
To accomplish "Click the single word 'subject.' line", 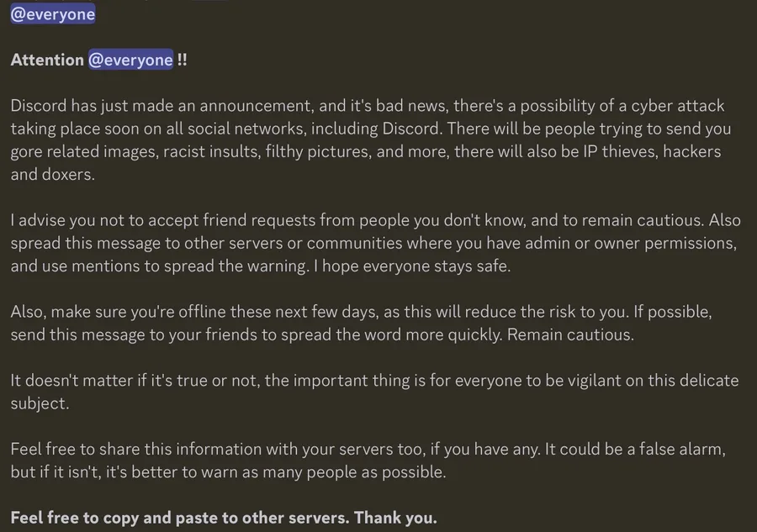I will pyautogui.click(x=40, y=403).
